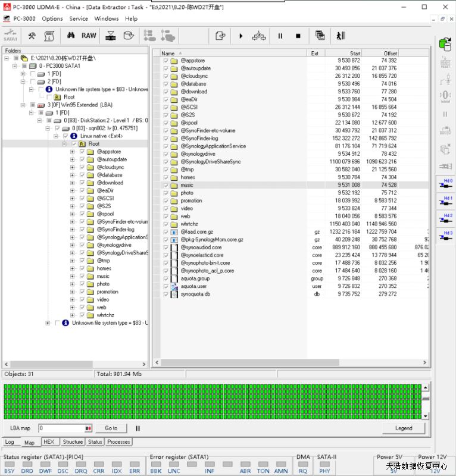Select the Hd 0 head icon
Screen dimensions: 456x476
pos(445,183)
